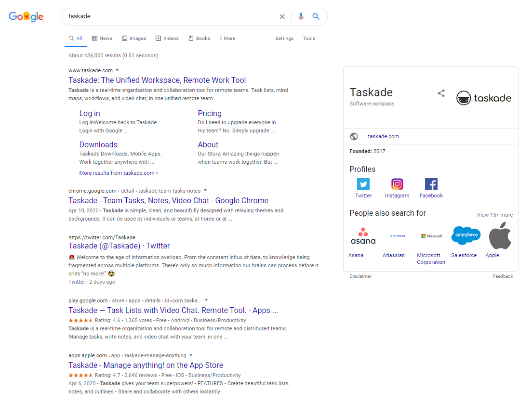Open the Microsoft Corporation text link
The image size is (532, 404).
point(431,259)
